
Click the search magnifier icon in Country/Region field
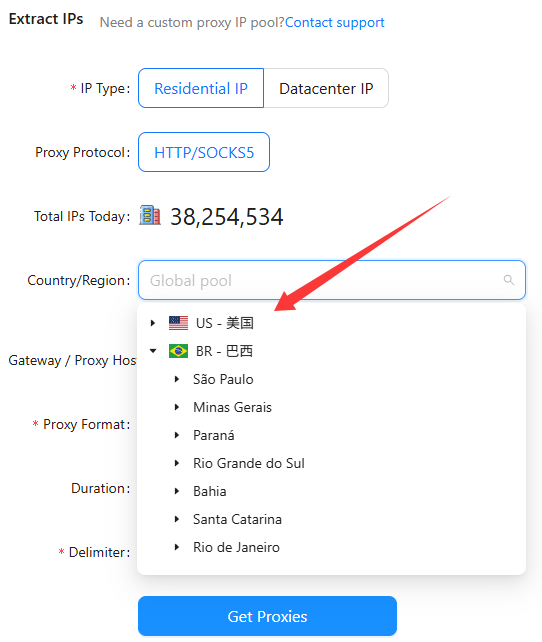508,280
